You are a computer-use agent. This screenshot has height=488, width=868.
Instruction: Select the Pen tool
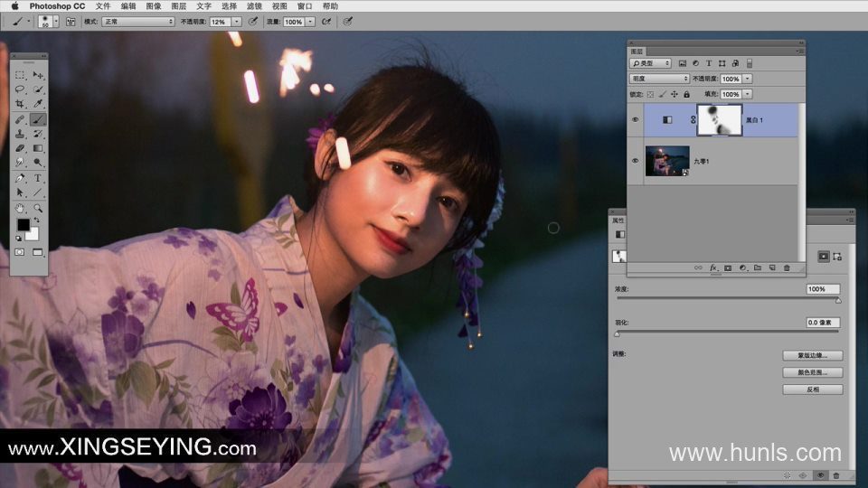point(20,178)
